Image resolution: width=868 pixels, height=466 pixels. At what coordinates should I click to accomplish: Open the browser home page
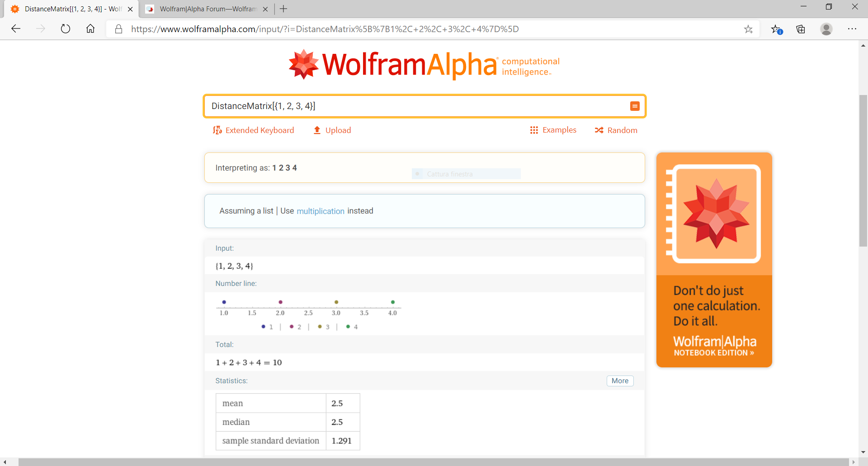pyautogui.click(x=90, y=29)
